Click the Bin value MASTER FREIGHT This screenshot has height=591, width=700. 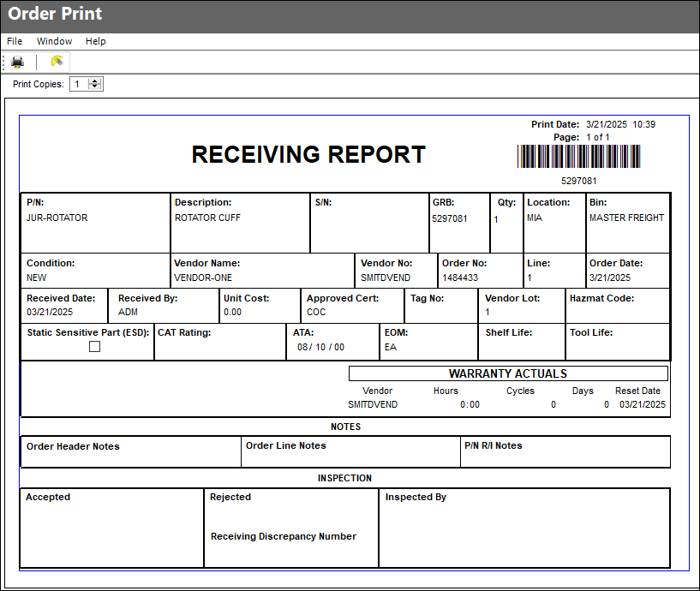click(627, 218)
